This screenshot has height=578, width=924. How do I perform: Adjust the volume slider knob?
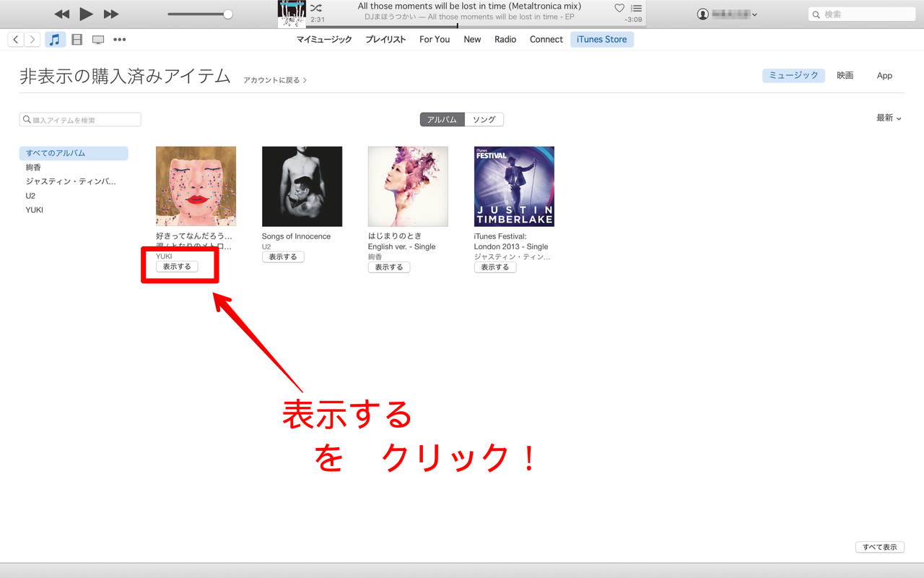pos(228,14)
